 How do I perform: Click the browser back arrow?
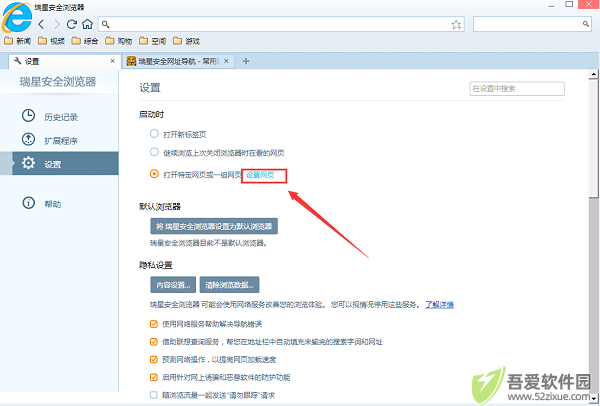41,24
